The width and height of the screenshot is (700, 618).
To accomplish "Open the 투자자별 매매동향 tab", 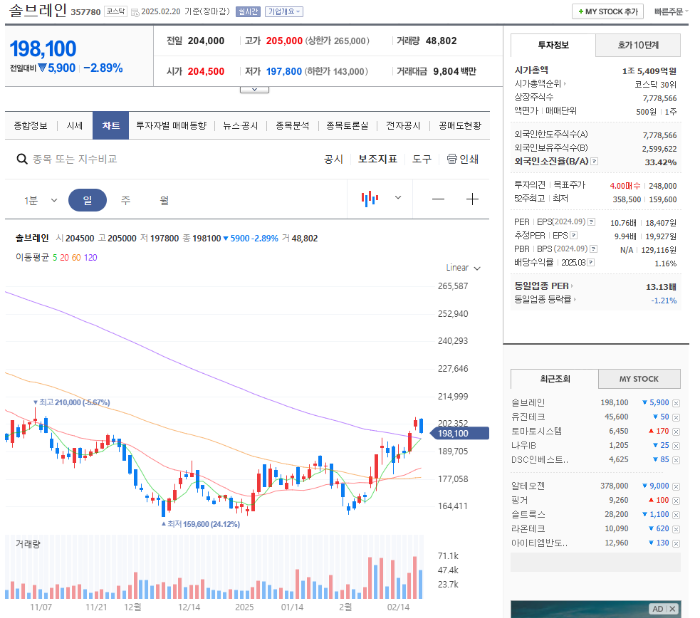I will click(171, 126).
